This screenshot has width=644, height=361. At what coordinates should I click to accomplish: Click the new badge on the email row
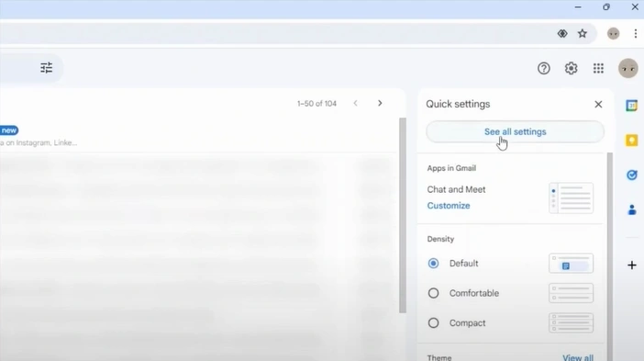(8, 130)
